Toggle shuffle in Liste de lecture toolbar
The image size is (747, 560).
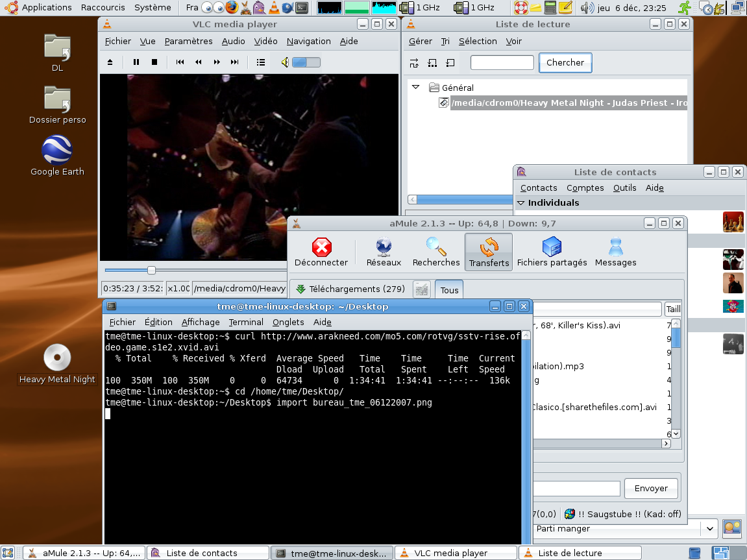tap(414, 63)
